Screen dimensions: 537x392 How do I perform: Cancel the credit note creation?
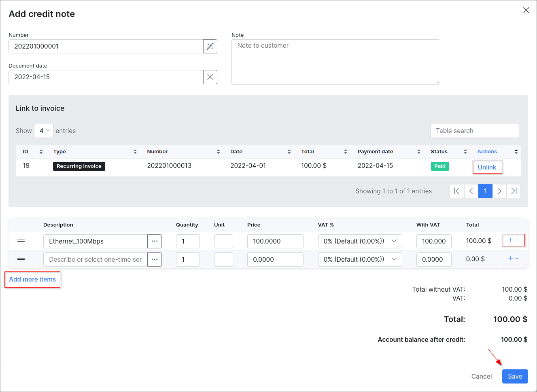click(x=481, y=377)
